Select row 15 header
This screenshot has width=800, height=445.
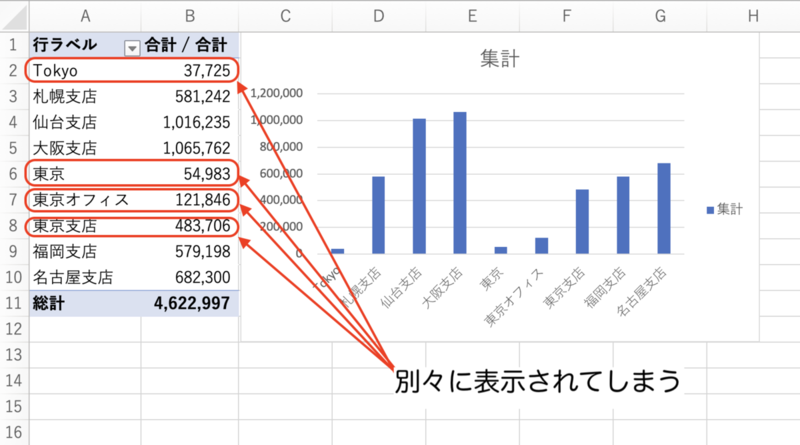pyautogui.click(x=14, y=407)
